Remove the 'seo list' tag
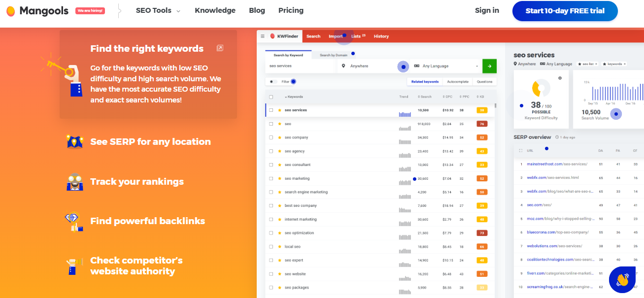 click(596, 64)
